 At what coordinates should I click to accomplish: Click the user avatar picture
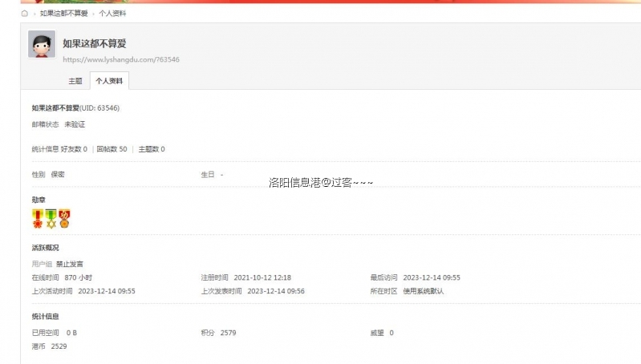coord(42,44)
